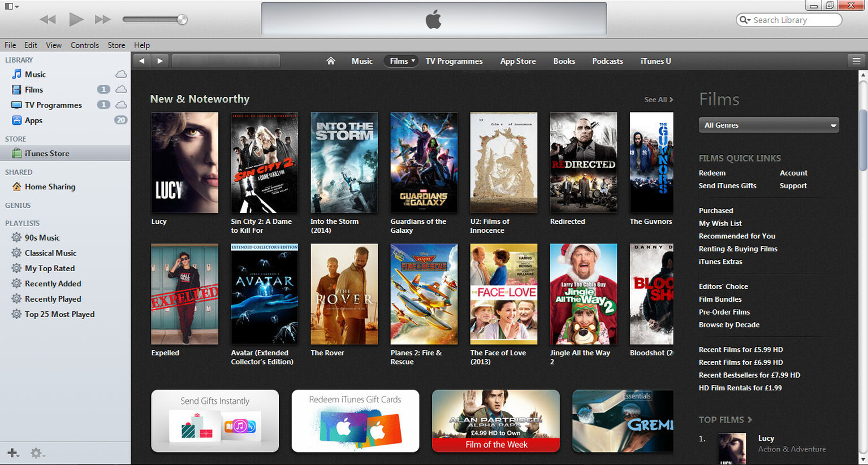Open Home Sharing in the sidebar

(50, 186)
